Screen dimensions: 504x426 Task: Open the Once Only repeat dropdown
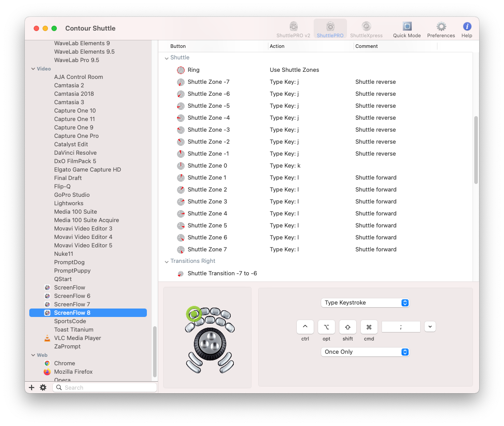coord(365,352)
